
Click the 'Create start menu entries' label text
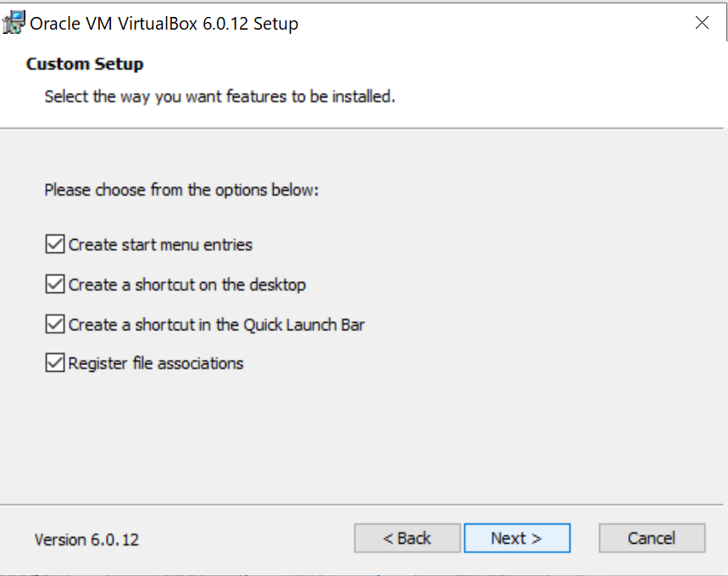click(x=160, y=245)
